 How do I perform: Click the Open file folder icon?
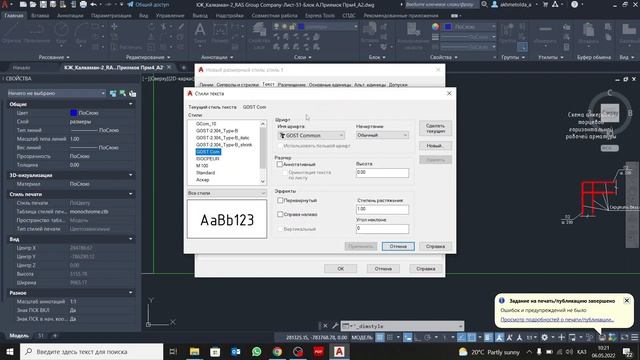[33, 4]
